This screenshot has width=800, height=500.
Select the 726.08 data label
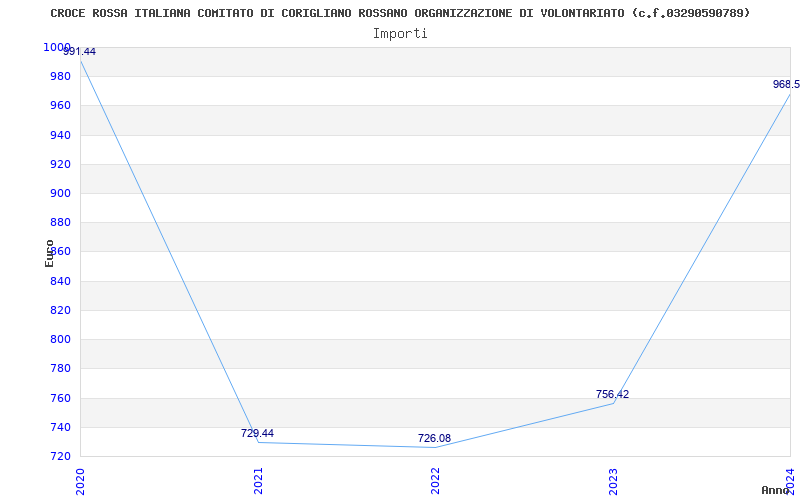[x=434, y=438]
